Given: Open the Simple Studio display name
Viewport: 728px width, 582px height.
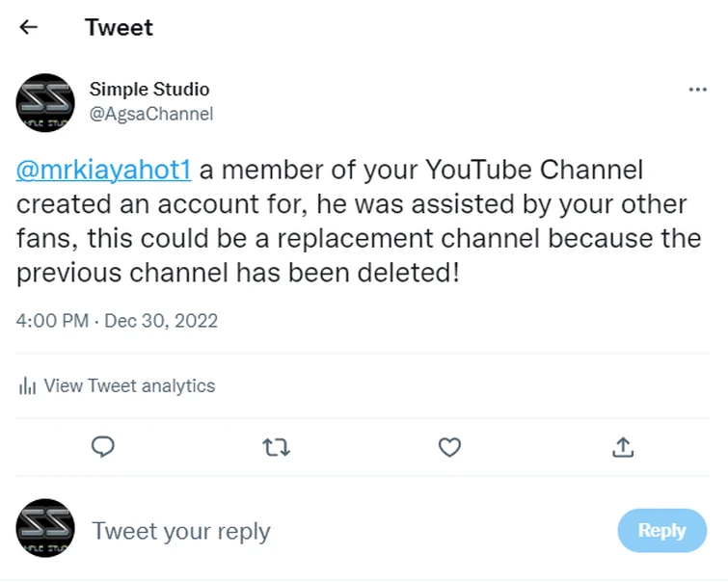Looking at the screenshot, I should point(149,90).
